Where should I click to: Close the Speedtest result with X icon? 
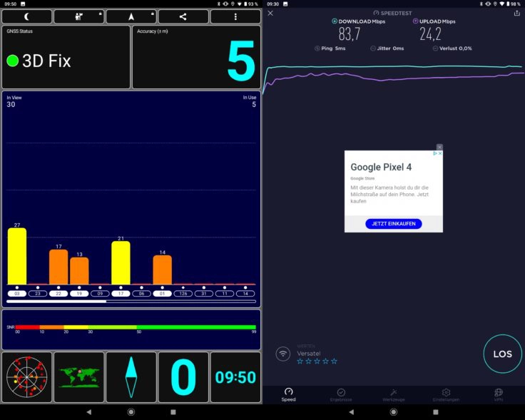270,13
